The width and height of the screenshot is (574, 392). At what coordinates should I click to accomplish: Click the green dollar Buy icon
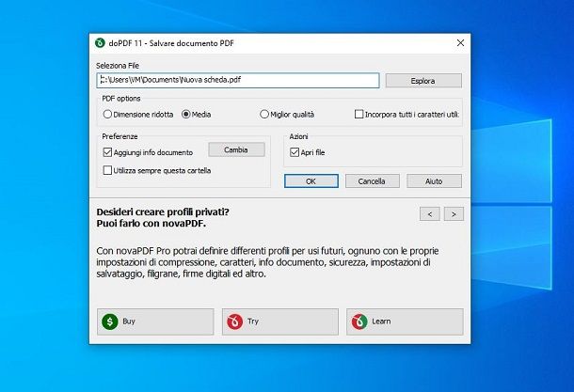[x=110, y=321]
